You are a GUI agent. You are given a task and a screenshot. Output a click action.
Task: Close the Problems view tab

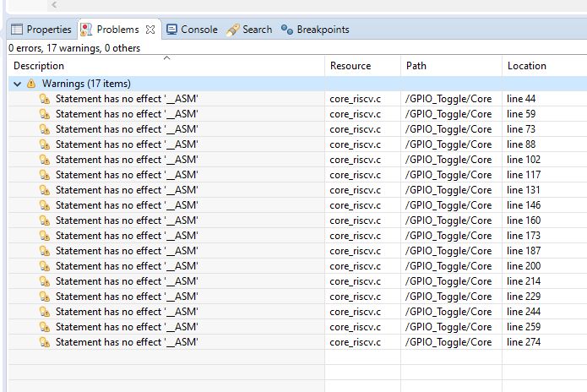point(150,30)
